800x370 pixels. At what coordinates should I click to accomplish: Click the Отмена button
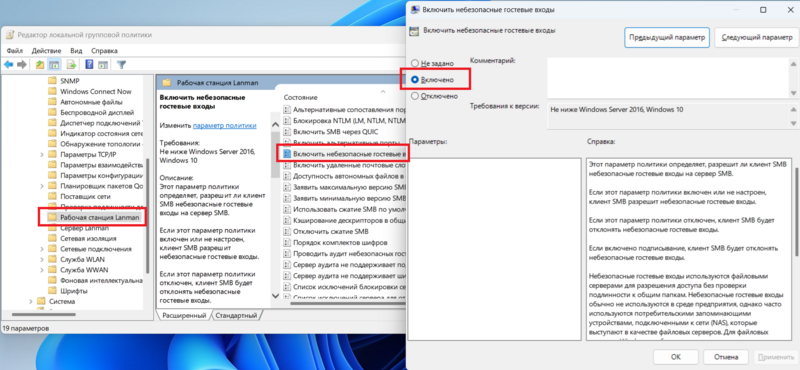coord(726,357)
